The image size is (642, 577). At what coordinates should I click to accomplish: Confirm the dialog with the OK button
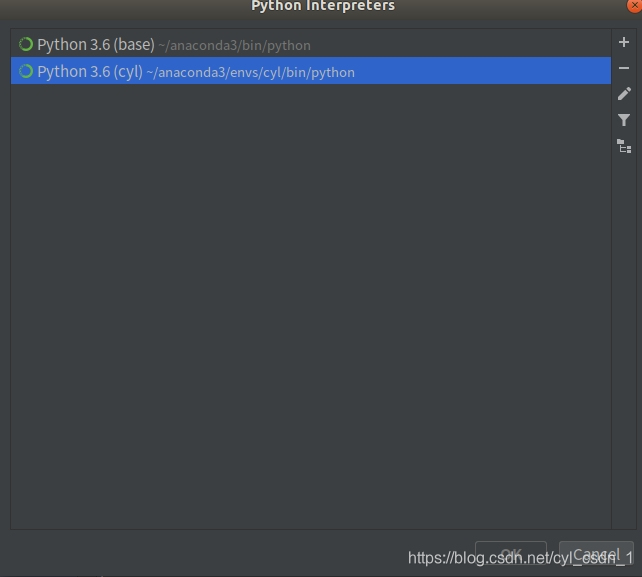coord(511,554)
